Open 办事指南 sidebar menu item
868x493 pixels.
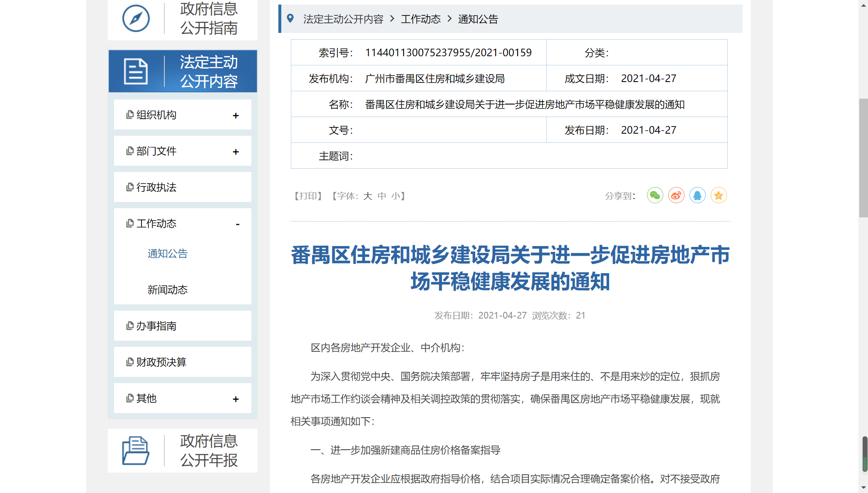182,326
